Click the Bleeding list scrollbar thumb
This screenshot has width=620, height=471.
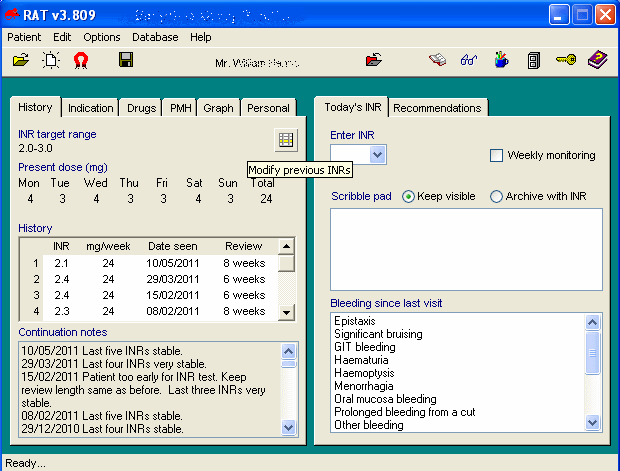click(592, 353)
